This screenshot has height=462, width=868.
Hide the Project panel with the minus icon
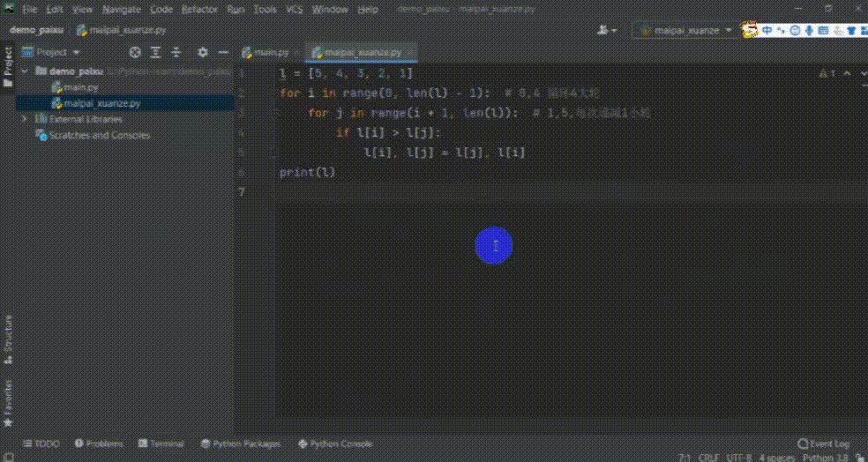pyautogui.click(x=223, y=53)
